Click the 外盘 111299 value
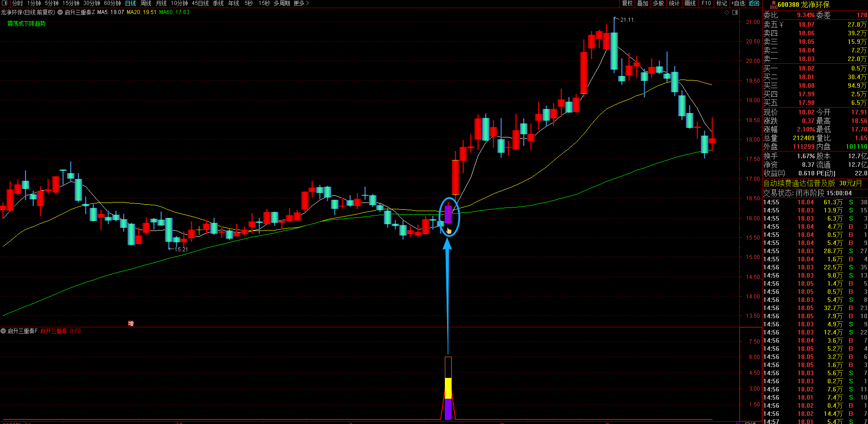 (x=804, y=146)
